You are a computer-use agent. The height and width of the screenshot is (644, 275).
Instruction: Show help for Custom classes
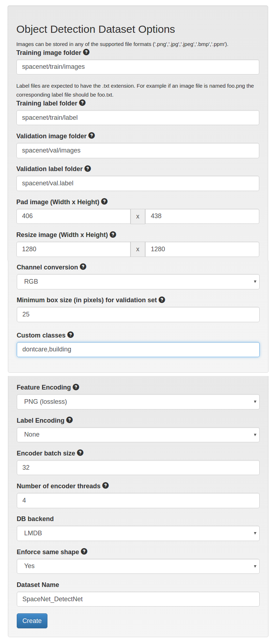click(71, 335)
